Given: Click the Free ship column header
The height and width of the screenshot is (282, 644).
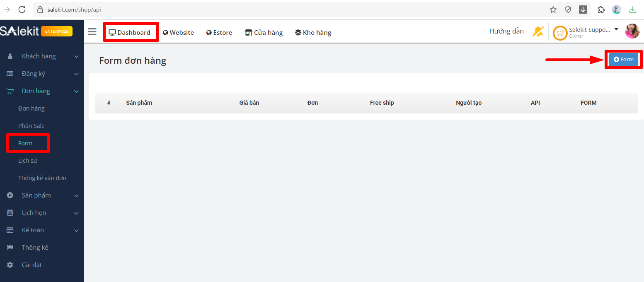Looking at the screenshot, I should pos(382,103).
